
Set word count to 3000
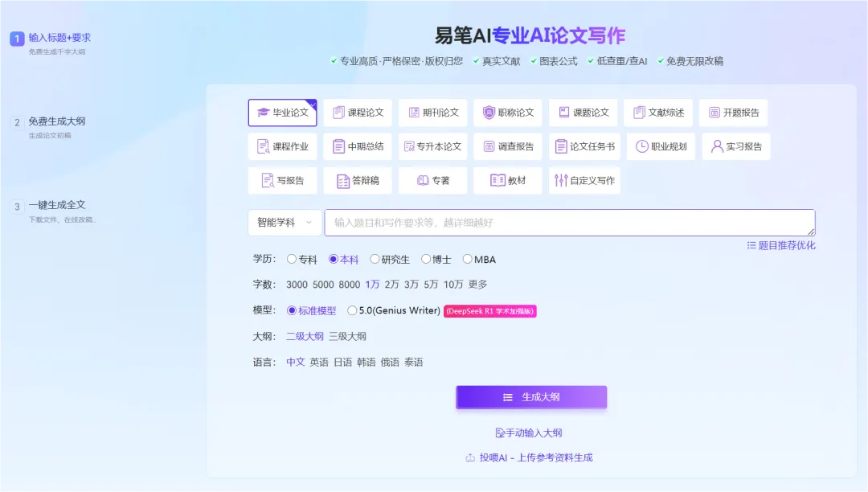click(x=297, y=285)
